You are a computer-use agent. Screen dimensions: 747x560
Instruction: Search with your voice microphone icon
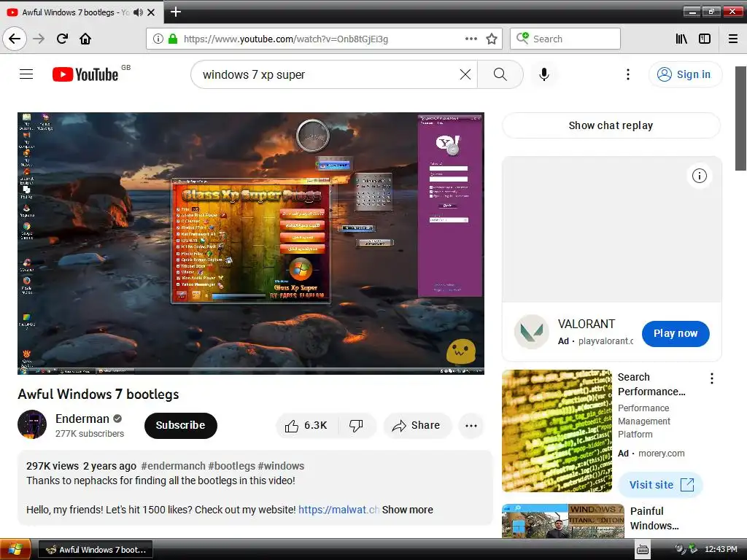tap(543, 74)
